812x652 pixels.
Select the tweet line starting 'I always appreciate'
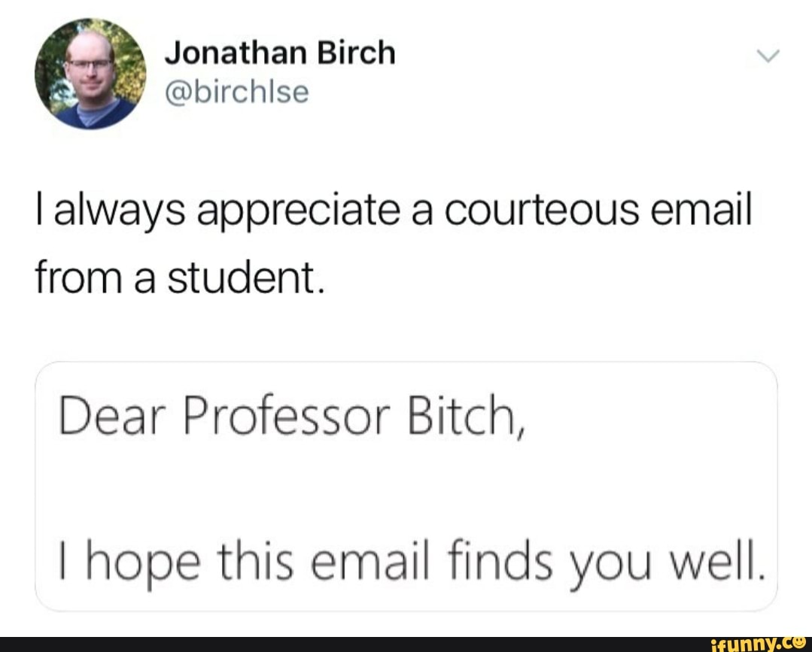[394, 211]
